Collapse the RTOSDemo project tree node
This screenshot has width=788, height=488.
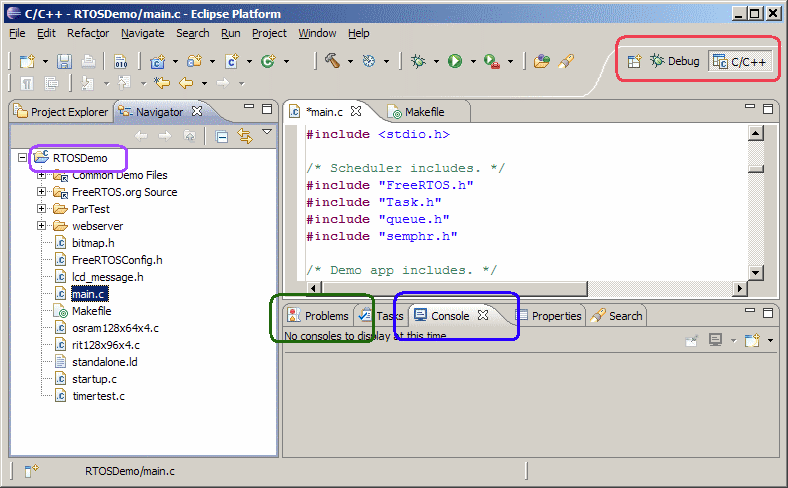(x=22, y=157)
